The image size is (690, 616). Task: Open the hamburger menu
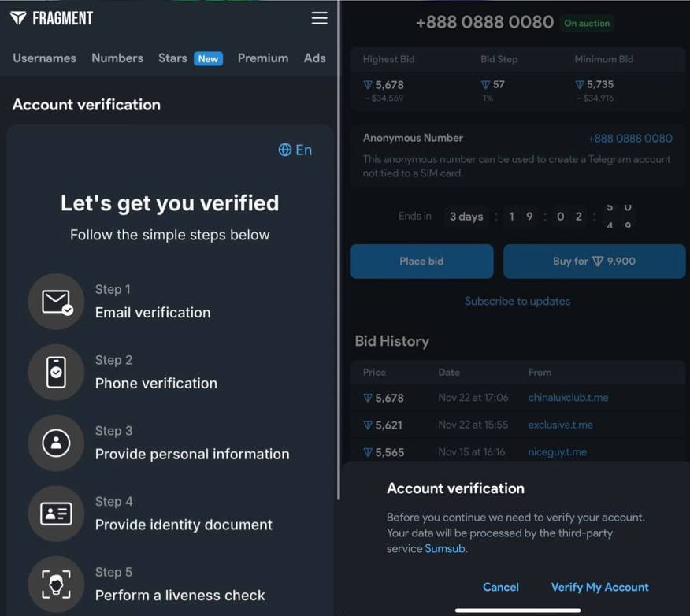(320, 18)
